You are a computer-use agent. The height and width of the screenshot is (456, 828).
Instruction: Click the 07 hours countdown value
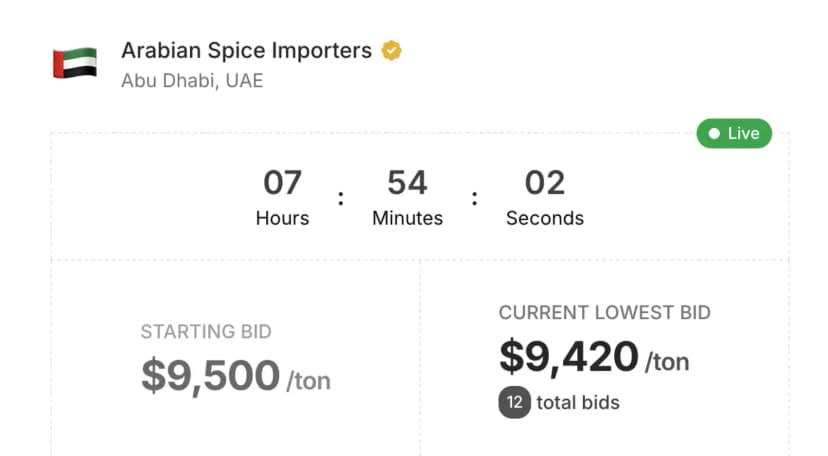[x=282, y=183]
